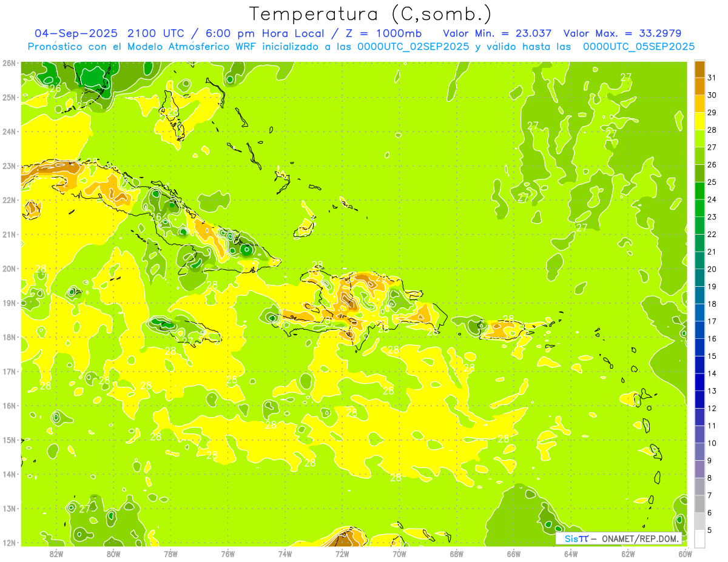Click the 82W longitude label
Image resolution: width=728 pixels, height=562 pixels.
[x=56, y=553]
